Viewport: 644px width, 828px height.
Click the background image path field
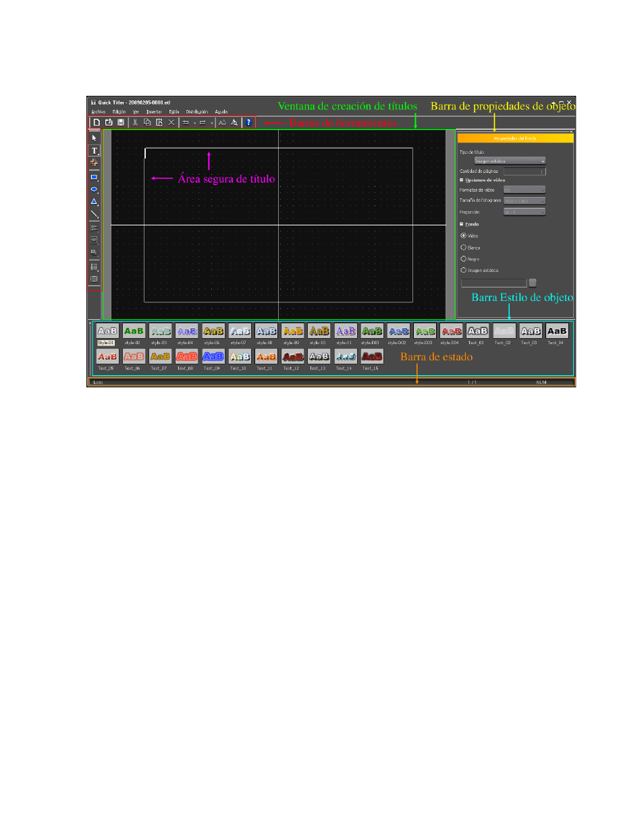pyautogui.click(x=493, y=283)
